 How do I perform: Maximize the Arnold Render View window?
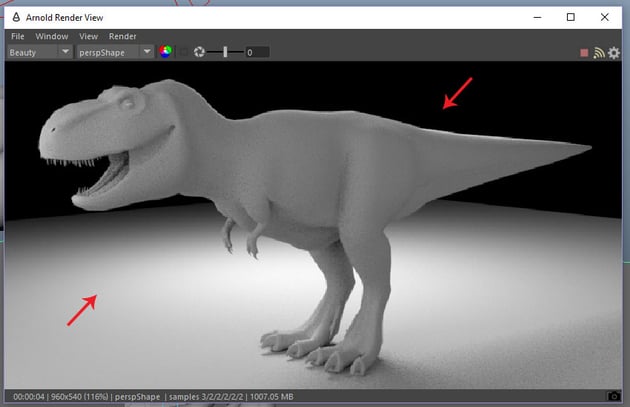[571, 16]
